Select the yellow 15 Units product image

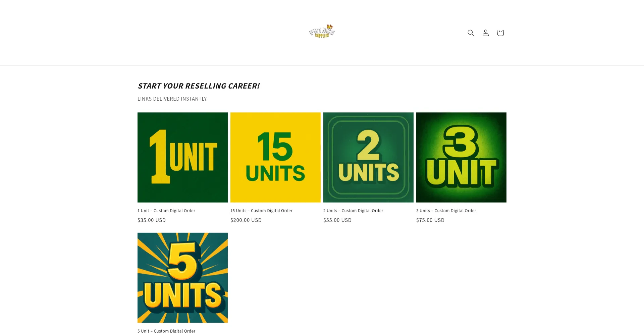pyautogui.click(x=275, y=157)
